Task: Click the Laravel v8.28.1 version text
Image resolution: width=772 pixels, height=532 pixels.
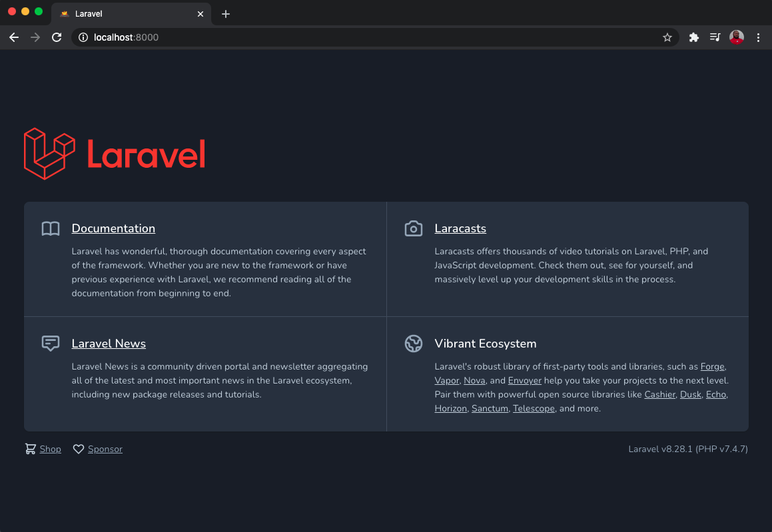Action: (x=688, y=449)
